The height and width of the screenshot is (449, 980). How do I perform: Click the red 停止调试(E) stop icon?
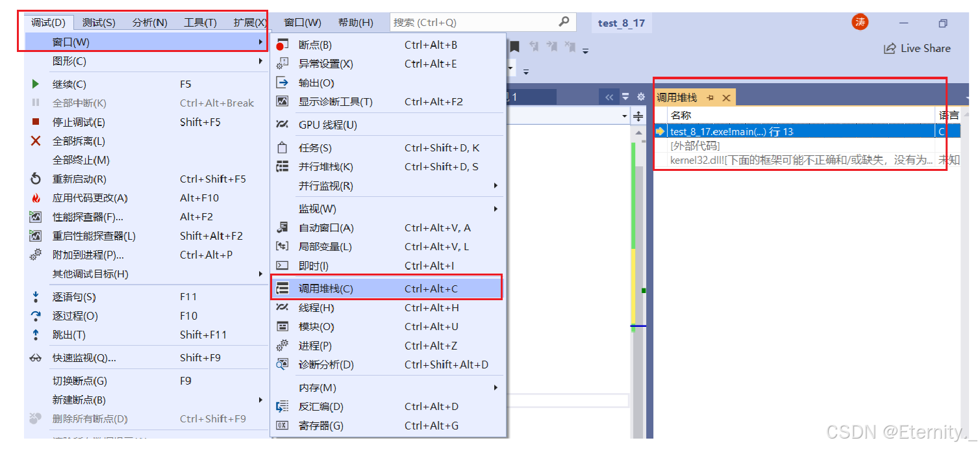click(36, 122)
